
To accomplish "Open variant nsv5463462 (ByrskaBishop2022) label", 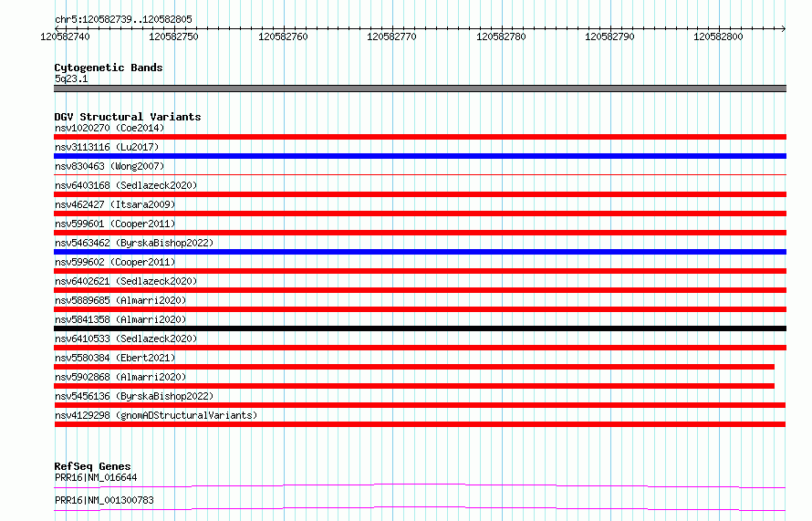I will point(134,243).
